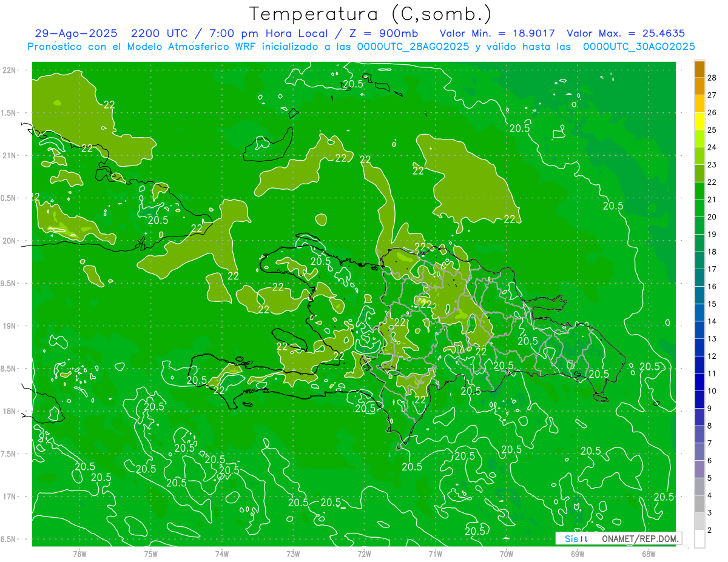This screenshot has height=562, width=728.
Task: Click the title 'Temperatura (C,somb.)'
Action: (370, 14)
